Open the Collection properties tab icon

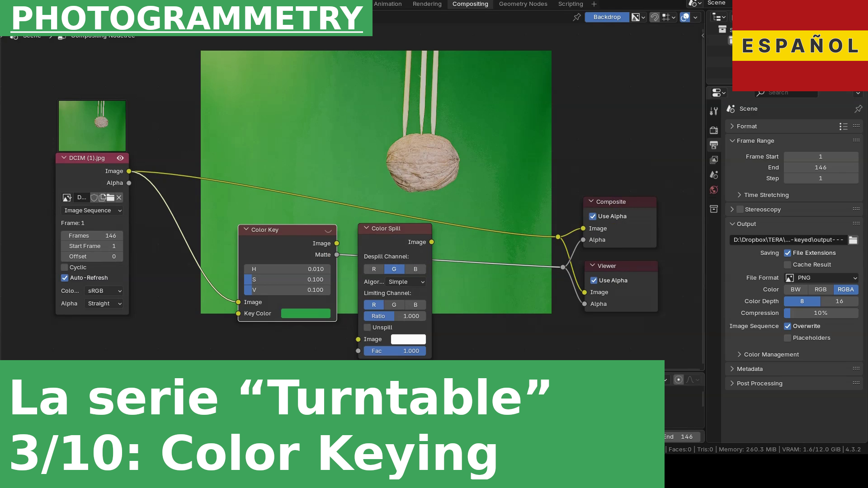tap(714, 209)
